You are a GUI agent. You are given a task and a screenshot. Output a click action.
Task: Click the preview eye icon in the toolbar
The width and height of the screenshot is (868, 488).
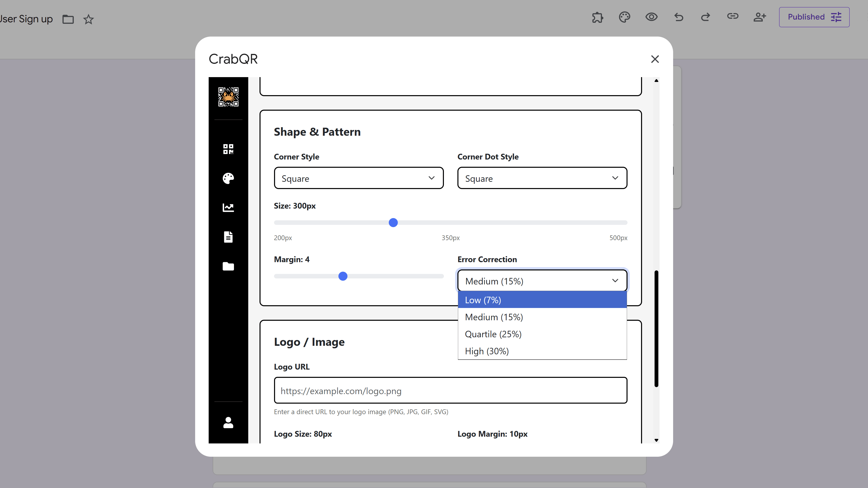[x=652, y=17]
